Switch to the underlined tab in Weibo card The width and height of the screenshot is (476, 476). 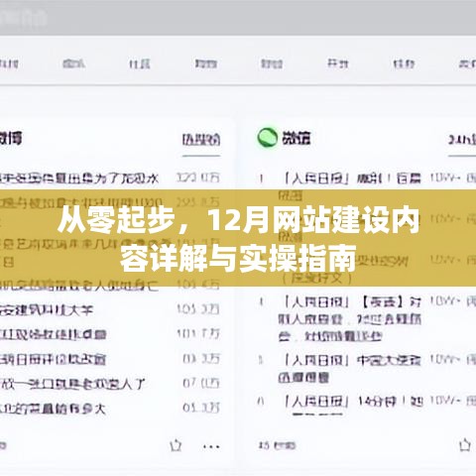click(x=201, y=140)
